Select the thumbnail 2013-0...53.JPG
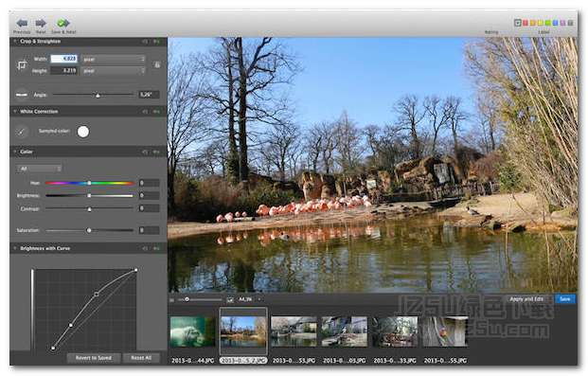The image size is (588, 376). (294, 331)
